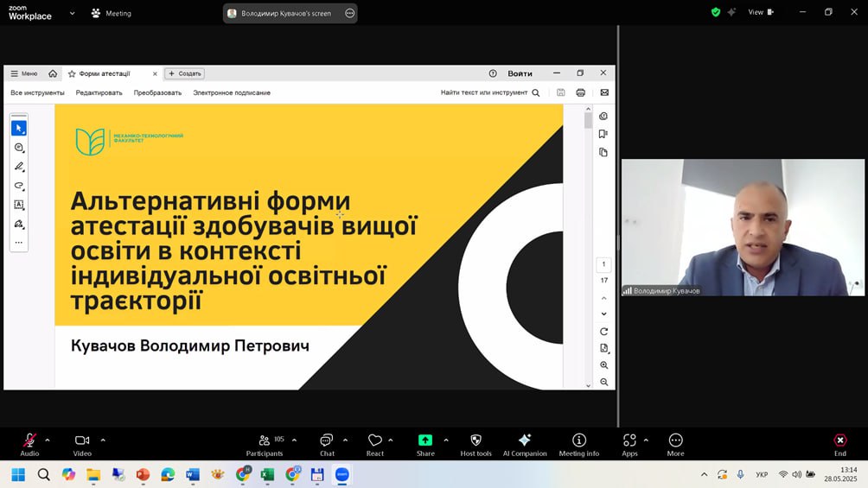Show Meeting info details
The height and width of the screenshot is (488, 868).
579,441
